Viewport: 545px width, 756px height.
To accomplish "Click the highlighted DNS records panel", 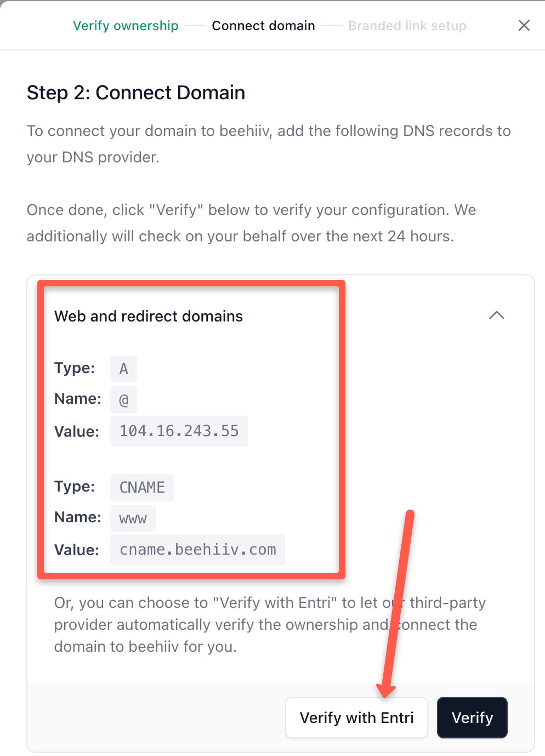I will click(191, 428).
